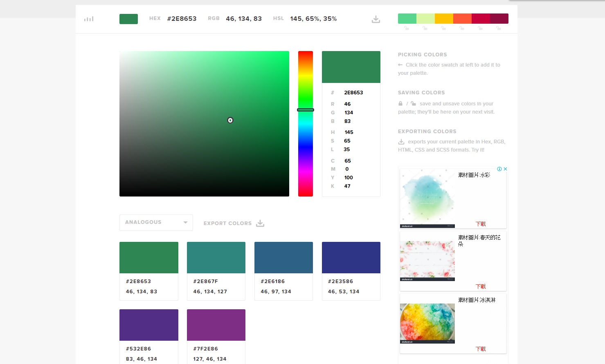Screen dimensions: 605x364
Task: Click the hex input field showing 2E8653
Action: [x=353, y=93]
